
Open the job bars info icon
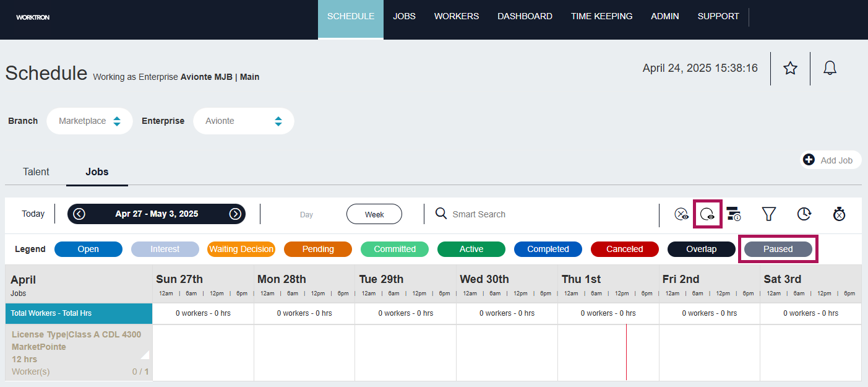(x=734, y=214)
